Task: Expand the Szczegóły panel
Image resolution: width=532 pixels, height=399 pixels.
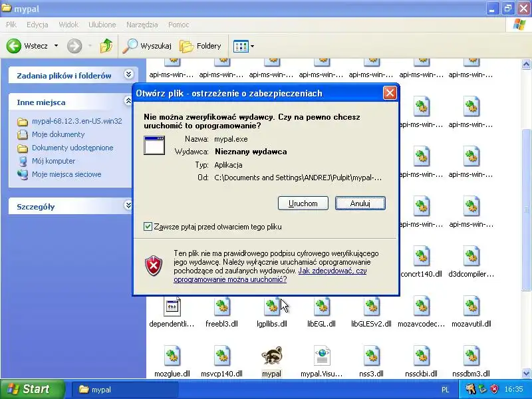Action: 128,205
